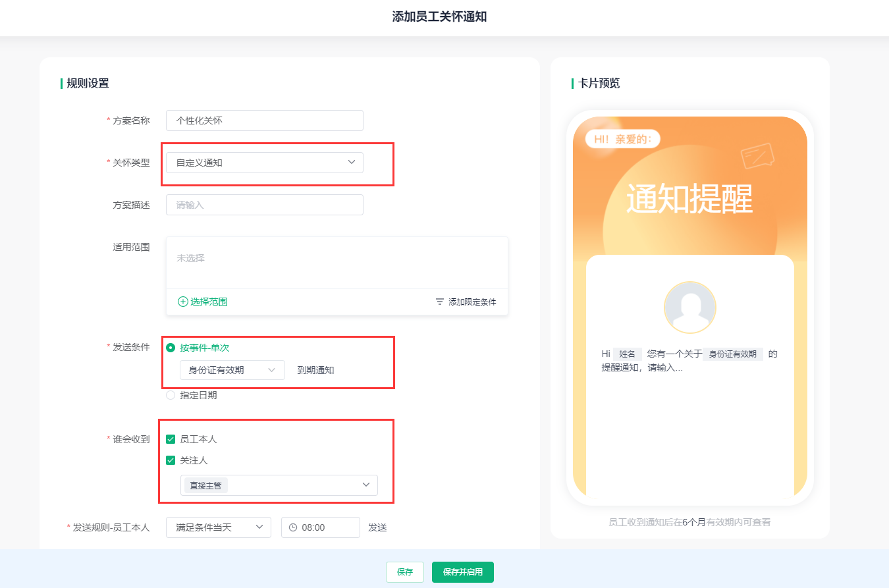Focus the 方案描述 input field
The image size is (889, 588).
point(264,205)
